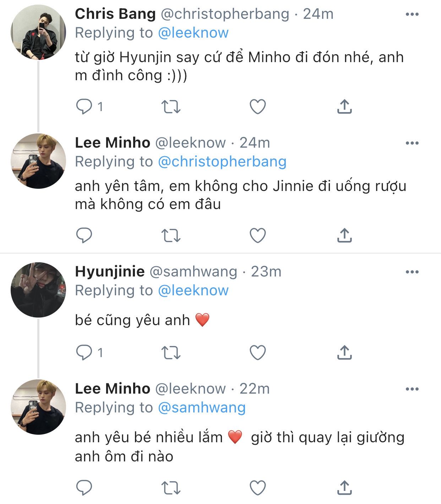Image resolution: width=441 pixels, height=504 pixels.
Task: Share Chris Bang's tweet
Action: coord(344,106)
